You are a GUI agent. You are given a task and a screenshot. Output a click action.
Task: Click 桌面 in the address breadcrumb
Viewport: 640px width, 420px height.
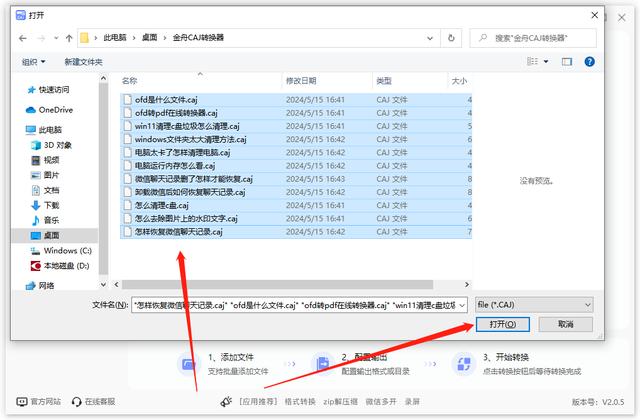[149, 38]
